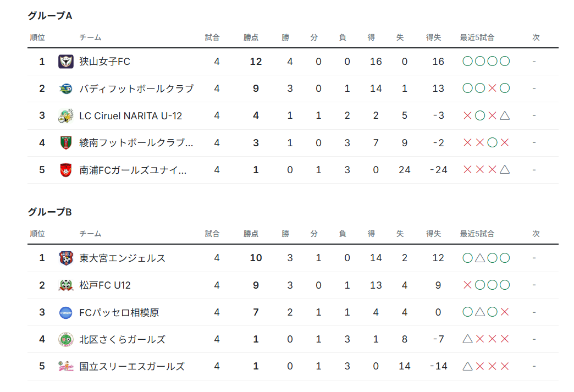574x392 pixels.
Task: Open the FCパッセロ相模原 team name link
Action: 119,313
